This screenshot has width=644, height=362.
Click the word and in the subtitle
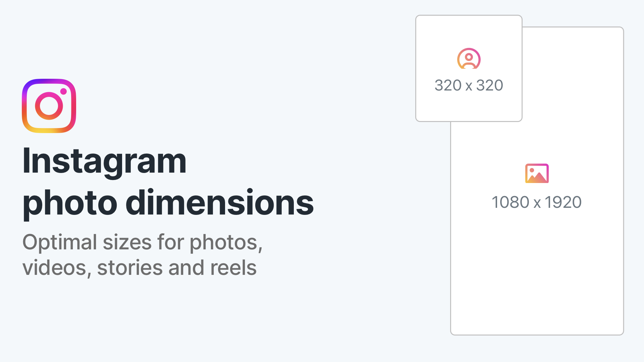186,268
